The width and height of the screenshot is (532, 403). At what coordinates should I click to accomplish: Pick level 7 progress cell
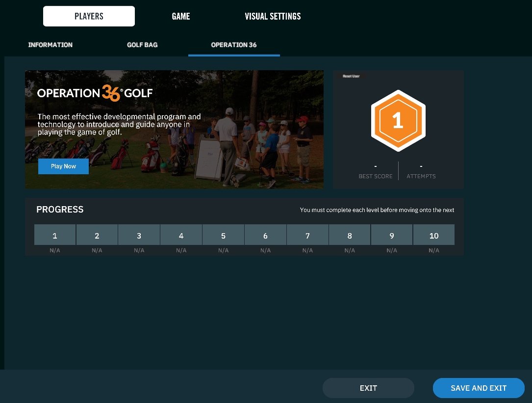[x=307, y=235]
